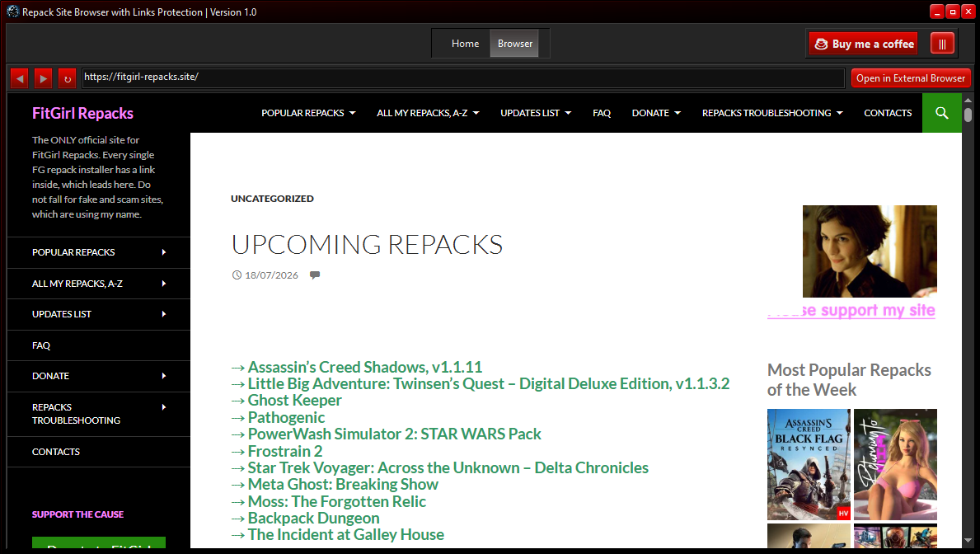980x554 pixels.
Task: Open FAQ in the left sidebar
Action: point(41,345)
